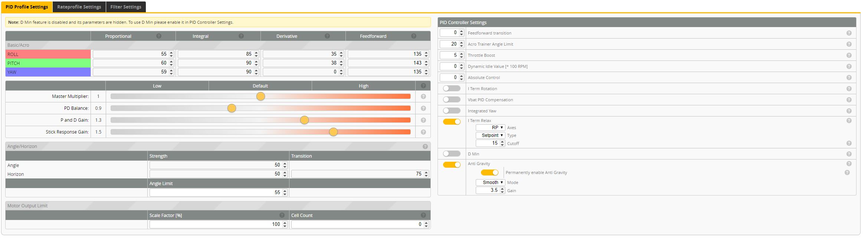This screenshot has width=868, height=240.
Task: Open the Setpoint Type dropdown
Action: [490, 135]
